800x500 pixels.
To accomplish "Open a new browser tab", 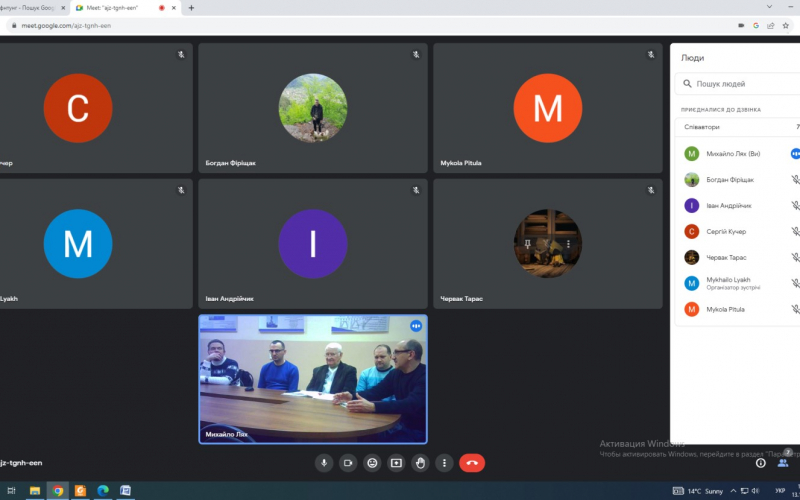I will point(191,8).
